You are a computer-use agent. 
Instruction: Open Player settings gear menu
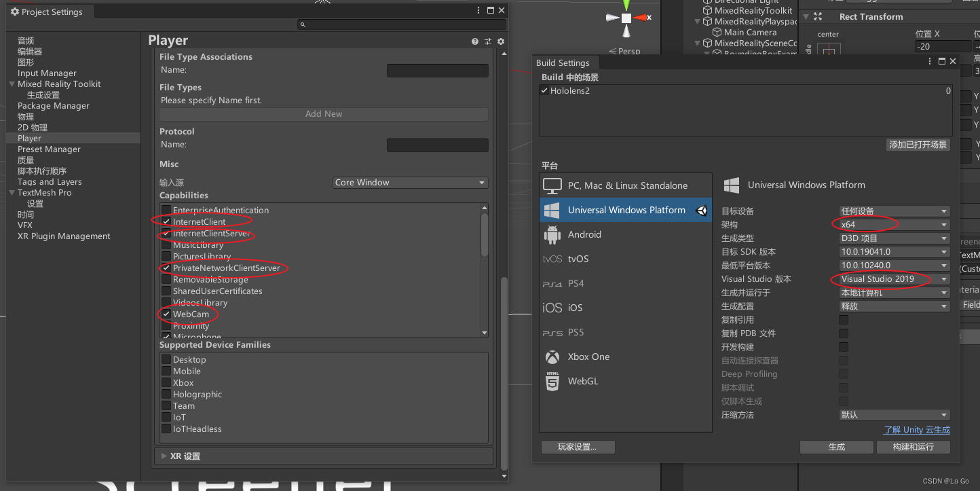pos(501,41)
